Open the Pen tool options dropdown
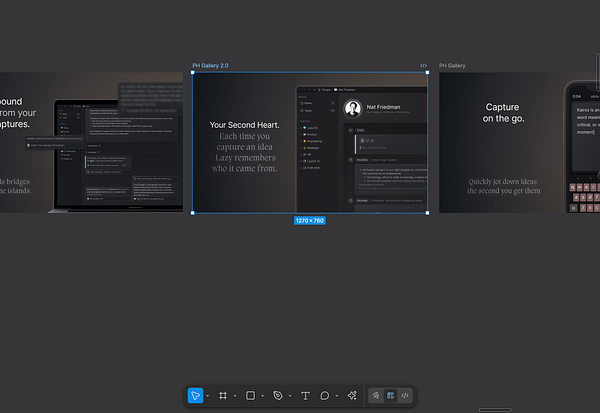Screen dimensions: 600x413 point(290,397)
